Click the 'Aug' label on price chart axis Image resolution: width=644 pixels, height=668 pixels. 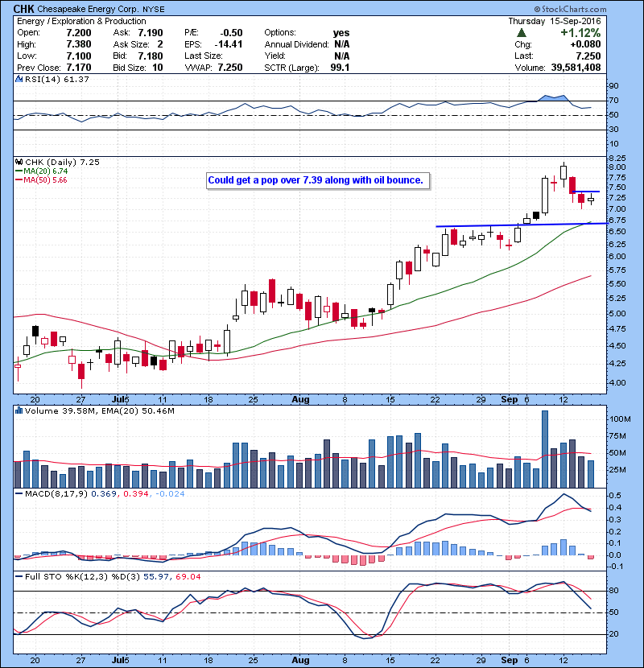click(300, 400)
